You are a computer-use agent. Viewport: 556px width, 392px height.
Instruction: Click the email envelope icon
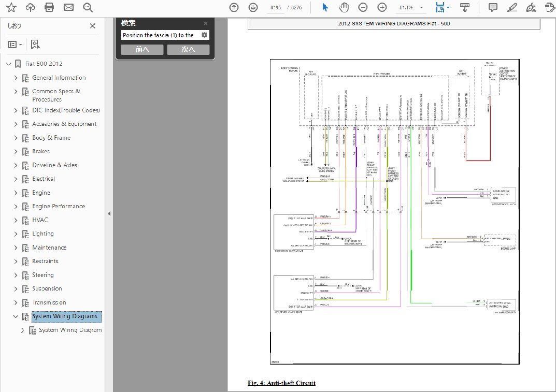[68, 7]
